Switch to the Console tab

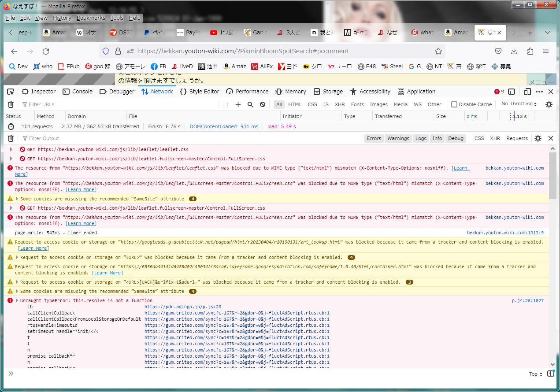(x=78, y=92)
